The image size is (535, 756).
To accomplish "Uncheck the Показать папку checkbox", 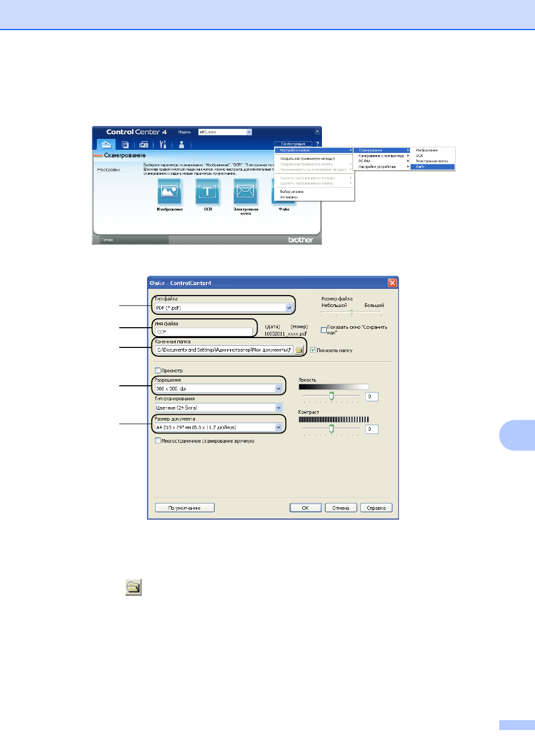I will tap(313, 350).
